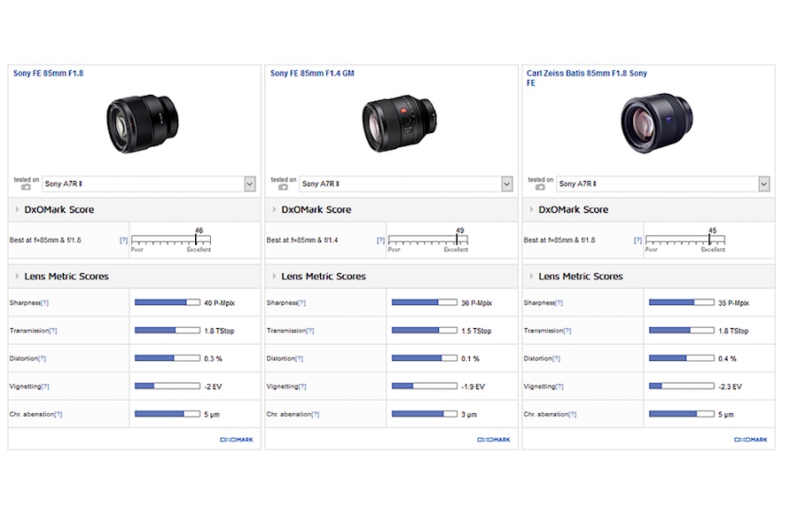Click the score scale showing 46

(174, 240)
